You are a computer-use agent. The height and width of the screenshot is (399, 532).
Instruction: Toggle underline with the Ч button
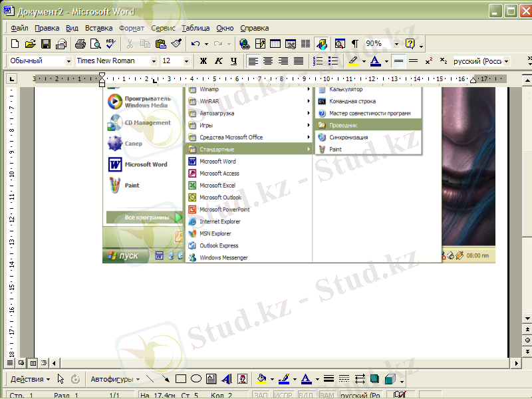234,61
